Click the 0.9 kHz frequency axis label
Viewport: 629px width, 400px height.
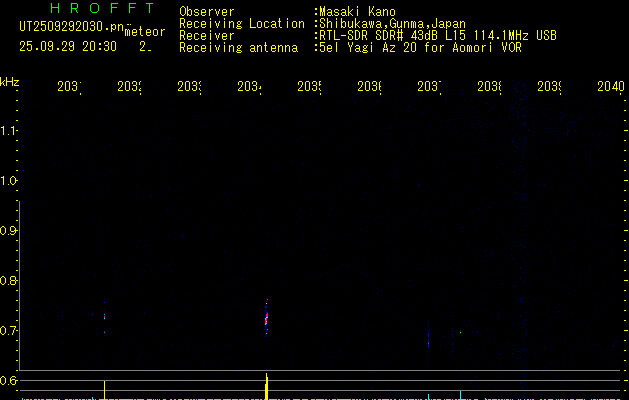8,231
